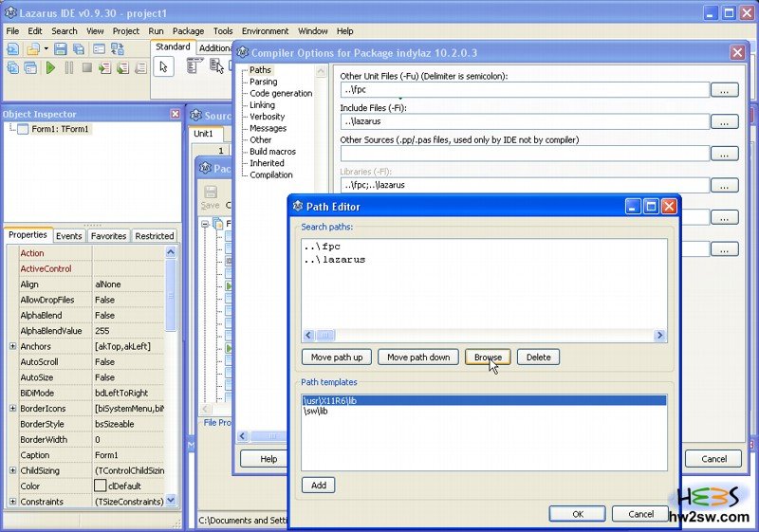
Task: Click Cancel in the Path Editor dialog
Action: tap(640, 514)
